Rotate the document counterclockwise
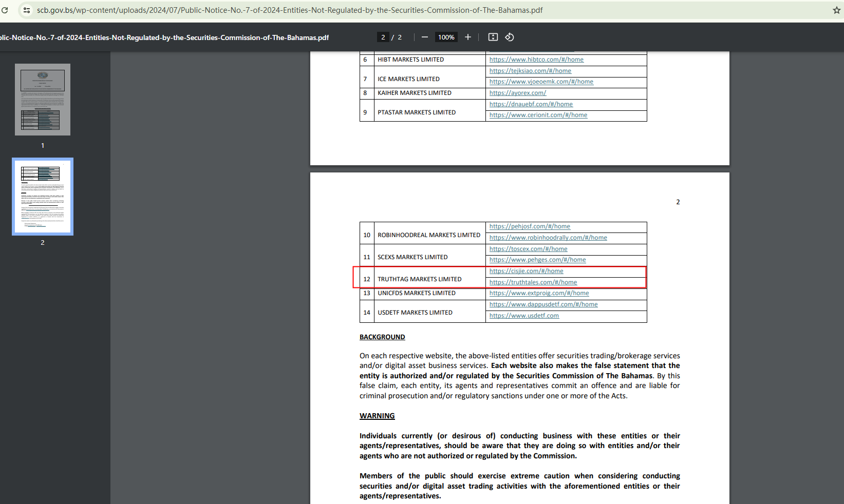 510,37
